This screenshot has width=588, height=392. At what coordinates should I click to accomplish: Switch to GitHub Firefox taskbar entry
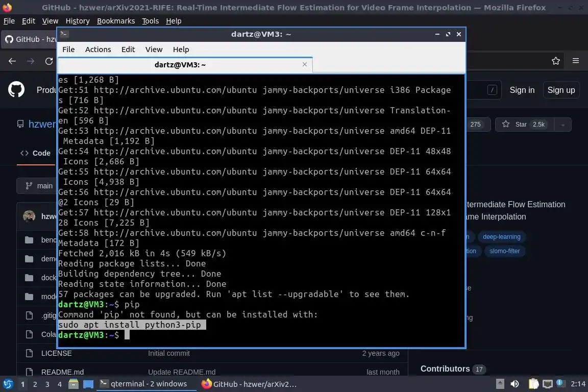pos(250,384)
